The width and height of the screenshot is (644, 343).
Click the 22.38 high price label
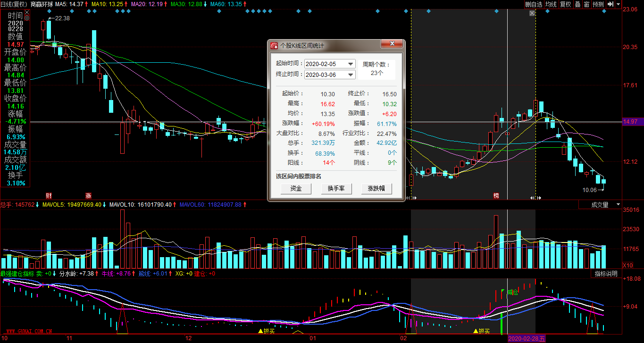point(62,18)
